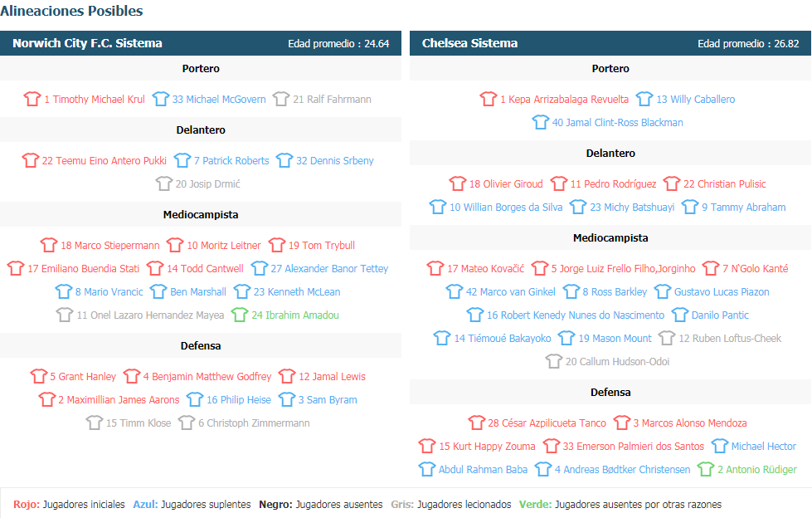Open Christian Pulisic player link
The height and width of the screenshot is (518, 812).
[724, 184]
